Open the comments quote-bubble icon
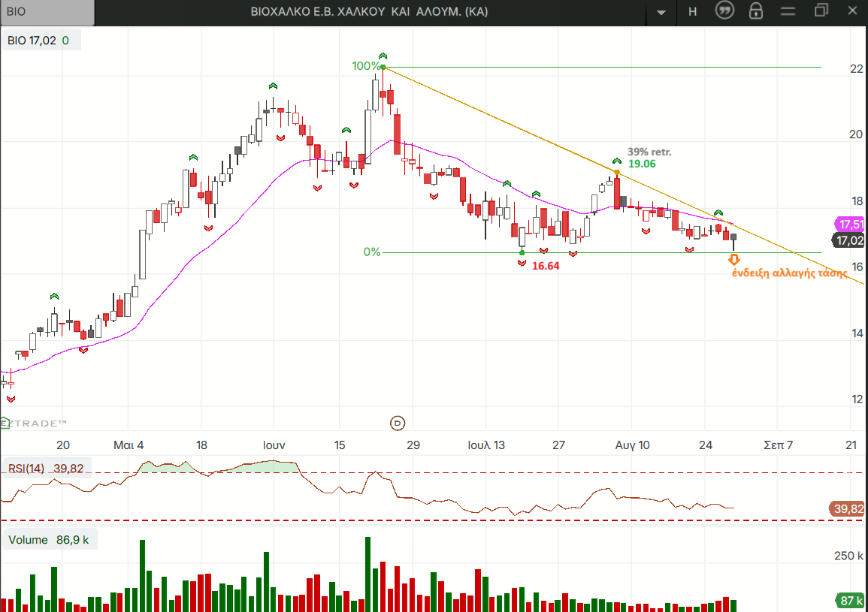The height and width of the screenshot is (612, 868). coord(724,11)
